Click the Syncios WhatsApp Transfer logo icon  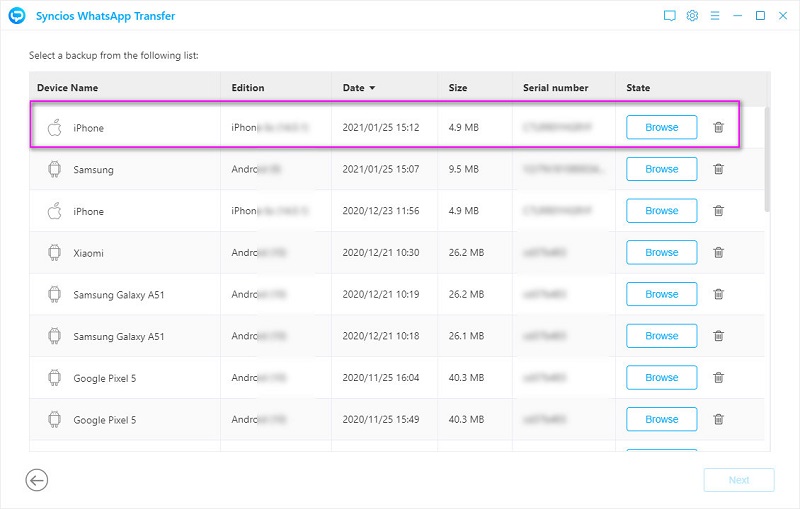(17, 16)
